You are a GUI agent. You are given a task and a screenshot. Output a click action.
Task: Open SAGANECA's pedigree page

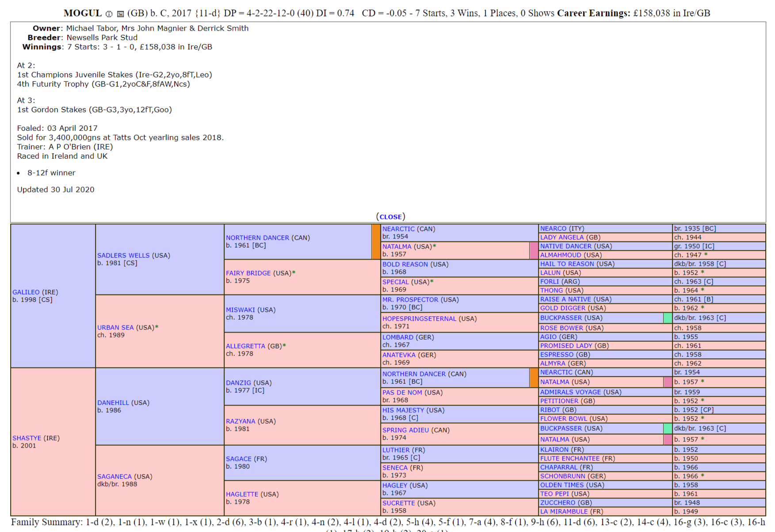[x=114, y=476]
